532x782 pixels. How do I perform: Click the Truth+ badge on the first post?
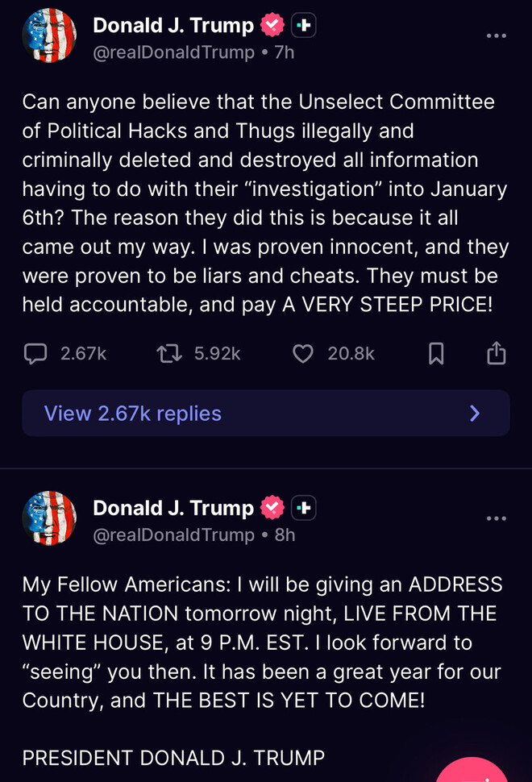click(304, 25)
